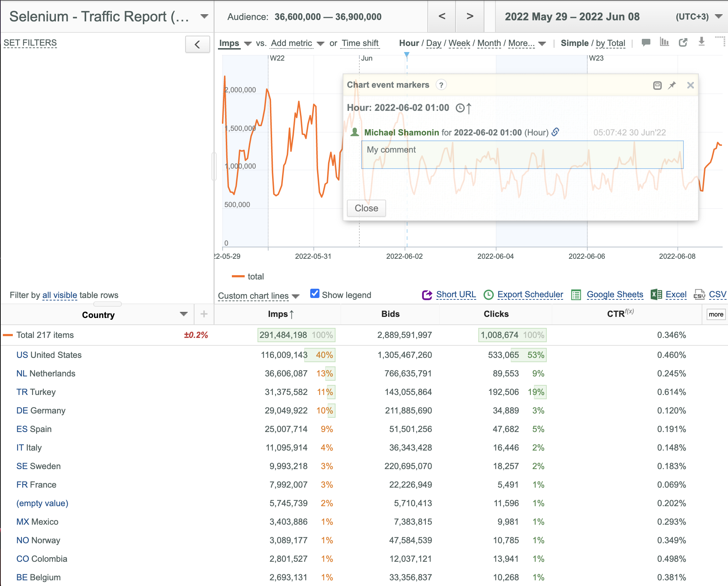Expand the Imps metric dropdown
The height and width of the screenshot is (586, 728).
click(248, 43)
